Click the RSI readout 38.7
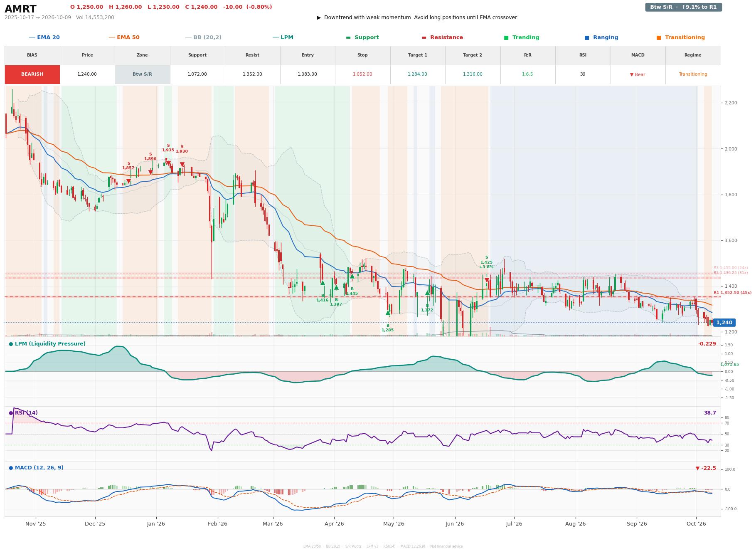Screen dimensions: 756x553 pyautogui.click(x=710, y=413)
